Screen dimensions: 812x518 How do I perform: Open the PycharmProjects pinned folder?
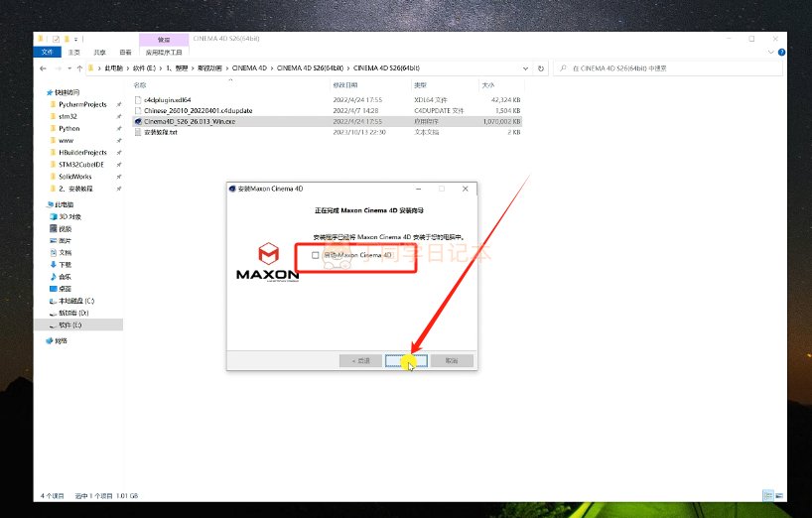[x=82, y=104]
